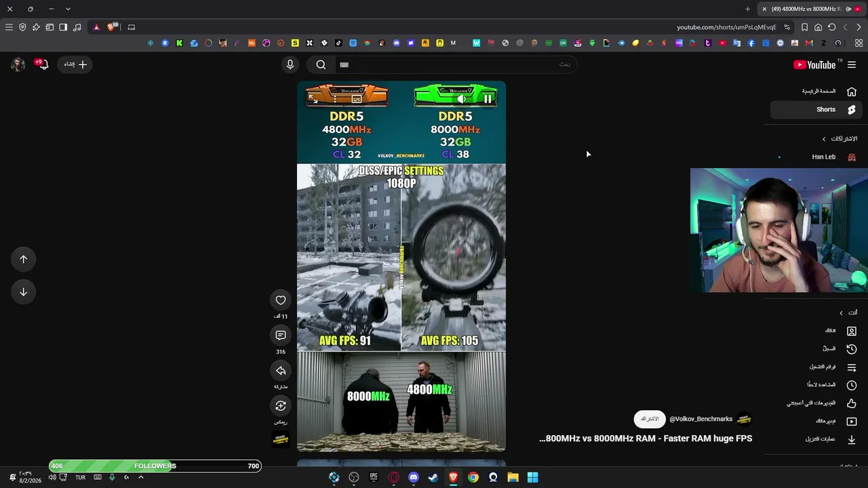Toggle the browser sidebar panel
868x488 pixels.
63,27
